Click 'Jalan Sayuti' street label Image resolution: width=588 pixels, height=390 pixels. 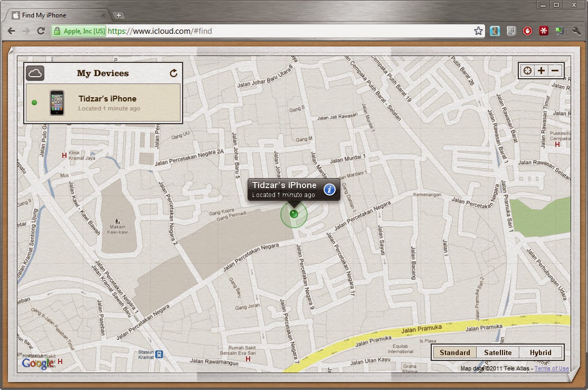[x=381, y=240]
